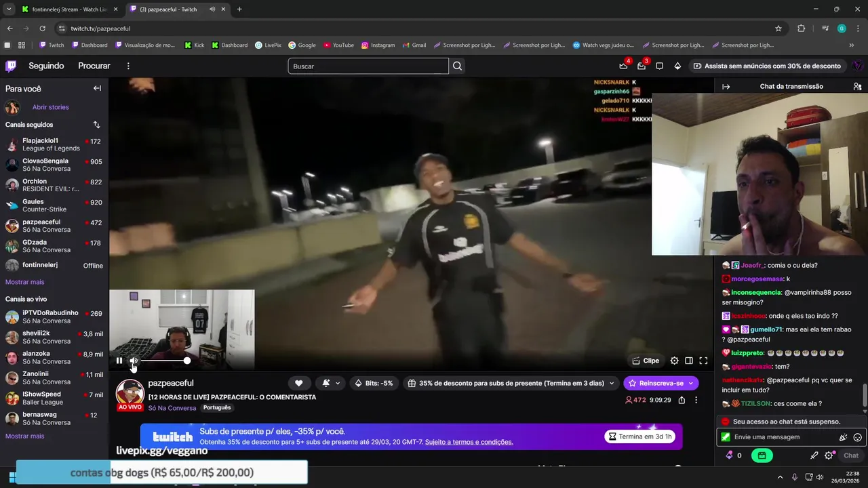Toggle follow heart for pazpeaceful
868x488 pixels.
[x=298, y=383]
